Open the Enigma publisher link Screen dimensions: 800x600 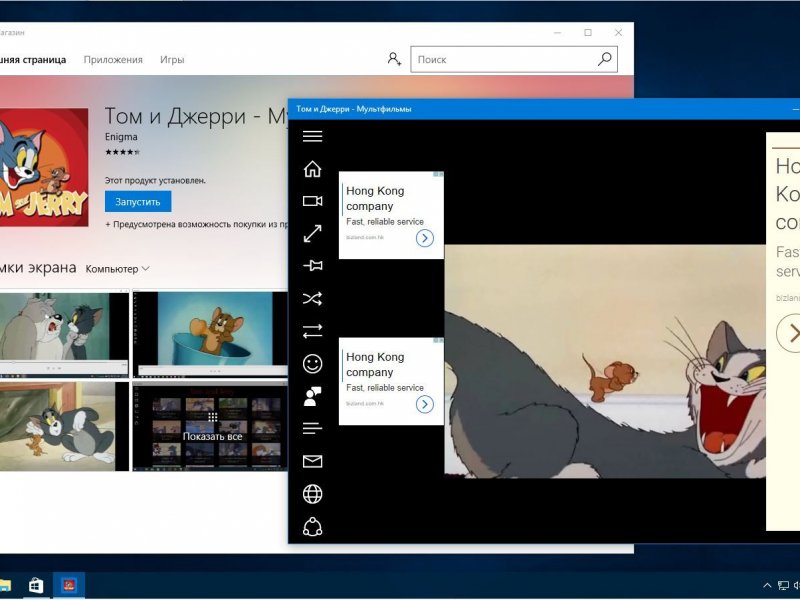click(x=121, y=137)
